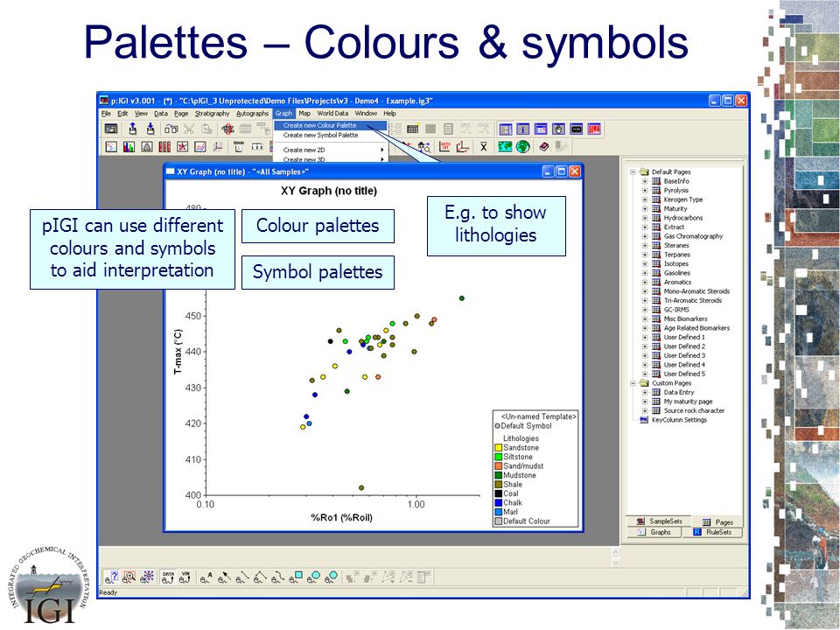Expand the Isotopes page node
Viewport: 840px width, 630px height.
(x=645, y=263)
